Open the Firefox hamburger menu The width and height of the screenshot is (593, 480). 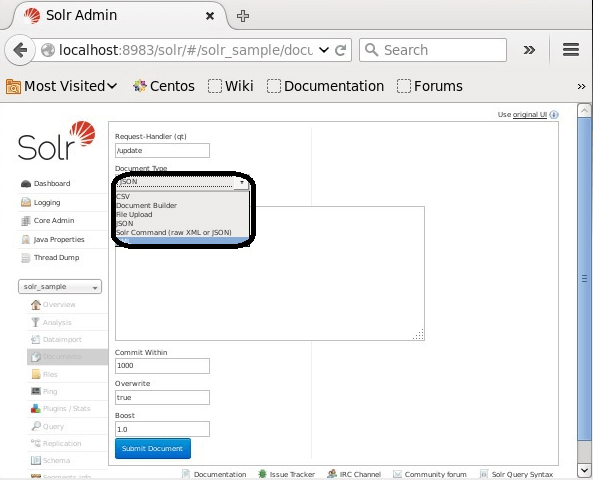tap(571, 50)
